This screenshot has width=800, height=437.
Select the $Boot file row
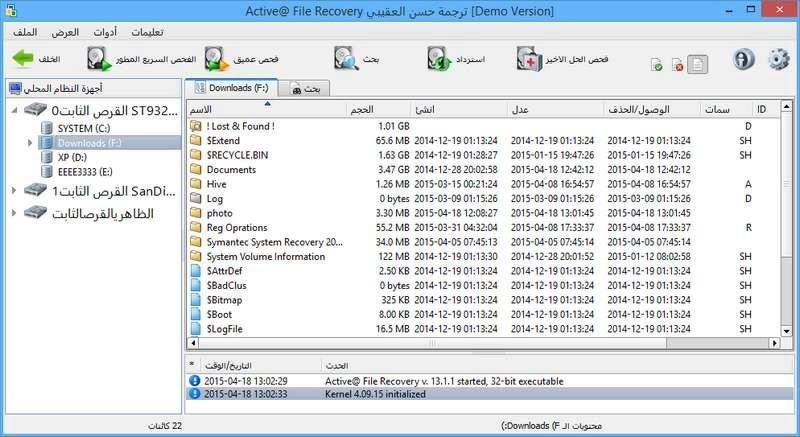pos(483,314)
